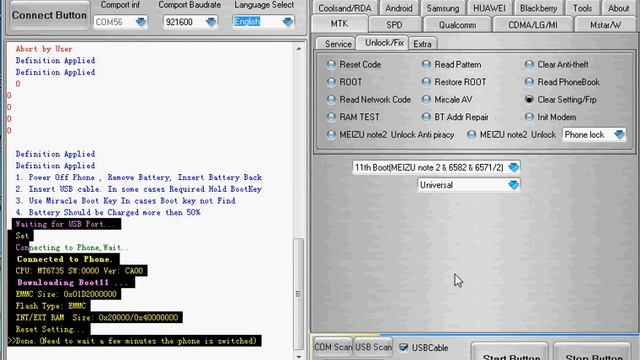Toggle the USBCable checkbox
This screenshot has width=640, height=360.
[403, 347]
